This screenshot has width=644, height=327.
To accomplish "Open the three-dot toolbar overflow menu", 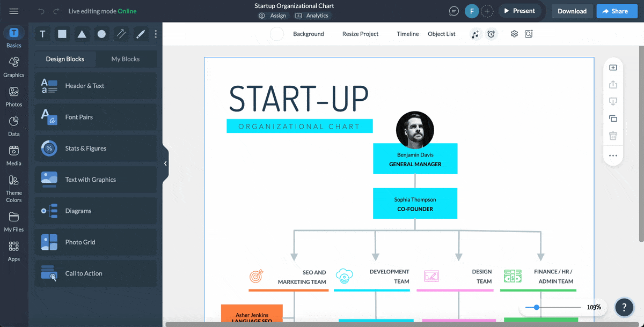I will coord(156,34).
